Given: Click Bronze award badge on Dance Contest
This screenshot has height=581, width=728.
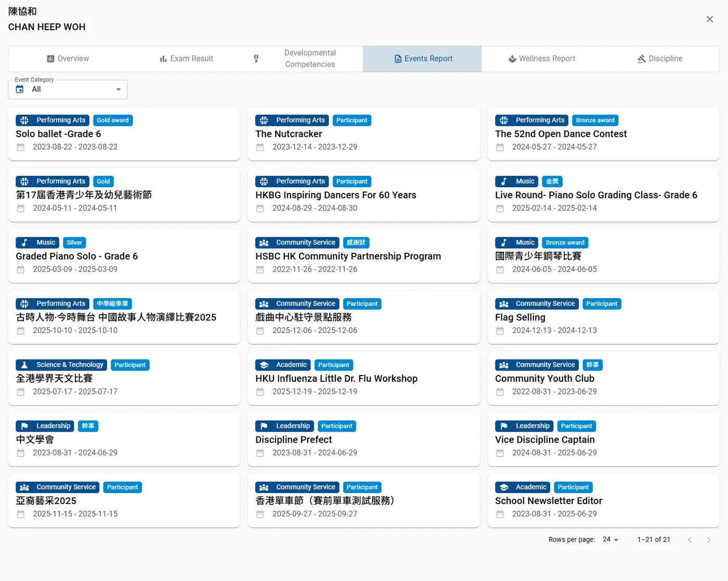Looking at the screenshot, I should [x=595, y=120].
